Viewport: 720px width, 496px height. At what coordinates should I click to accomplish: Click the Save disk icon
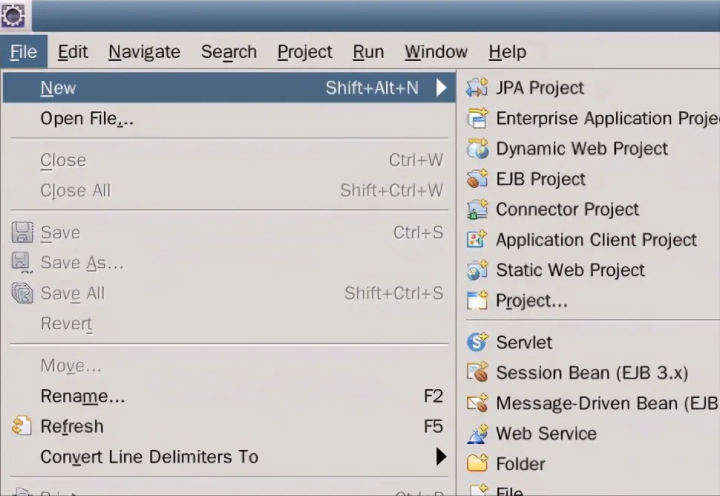click(22, 232)
